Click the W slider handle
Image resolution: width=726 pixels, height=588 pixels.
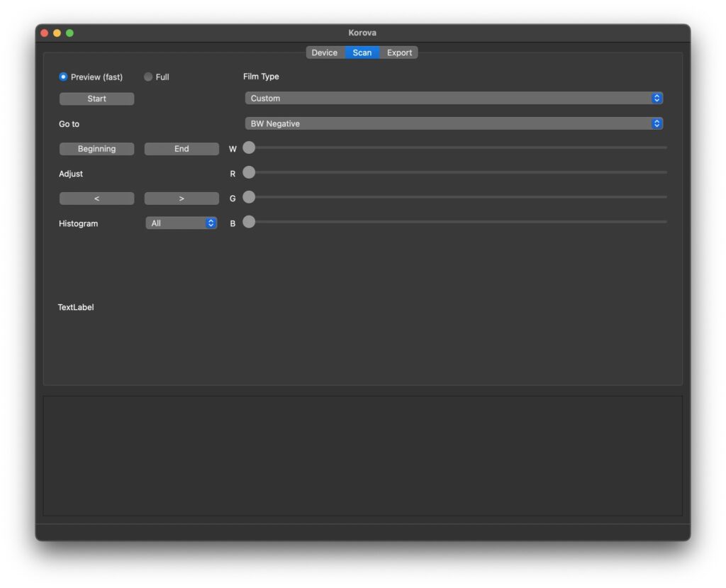pyautogui.click(x=249, y=148)
